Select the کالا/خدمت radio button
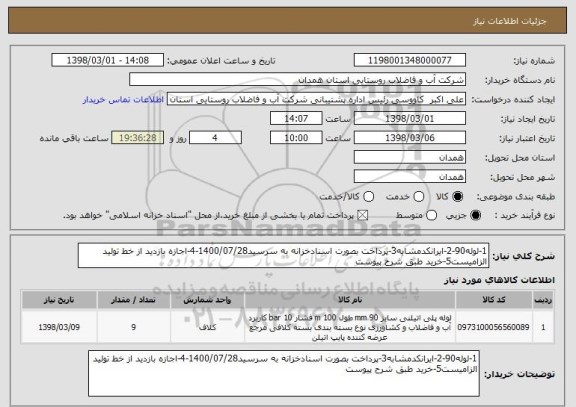 tap(368, 197)
